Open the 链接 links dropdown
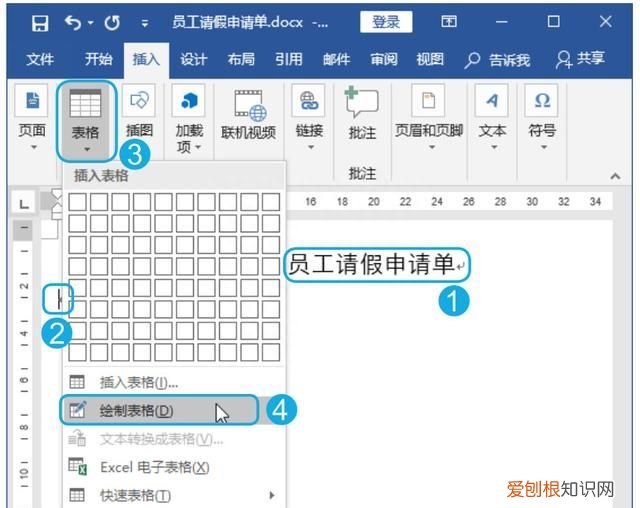640x508 pixels. 309,118
